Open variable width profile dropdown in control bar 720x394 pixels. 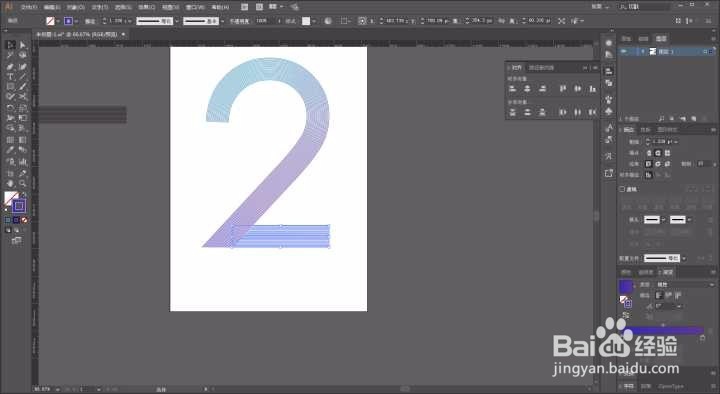pos(176,21)
